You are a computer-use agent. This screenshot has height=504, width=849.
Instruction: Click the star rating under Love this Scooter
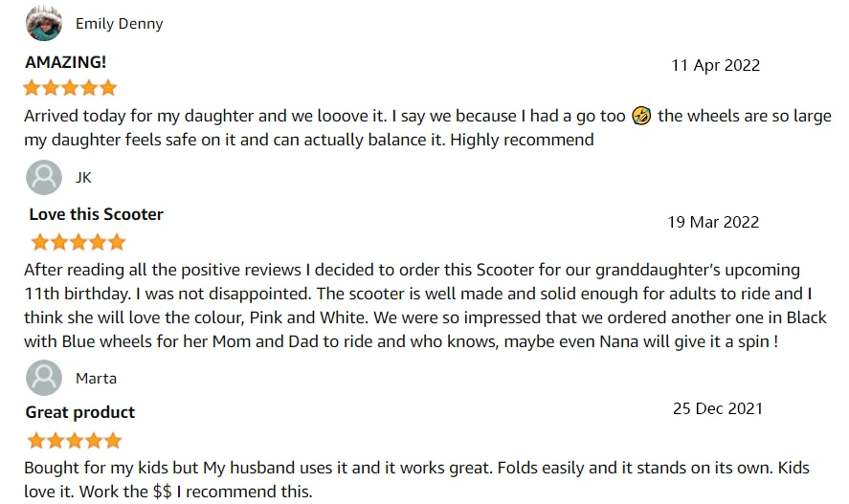[78, 241]
